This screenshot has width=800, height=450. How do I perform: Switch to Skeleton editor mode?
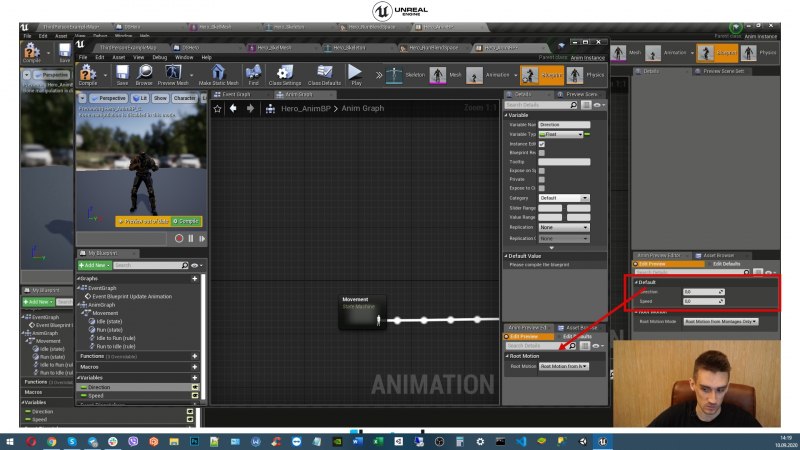pyautogui.click(x=406, y=75)
